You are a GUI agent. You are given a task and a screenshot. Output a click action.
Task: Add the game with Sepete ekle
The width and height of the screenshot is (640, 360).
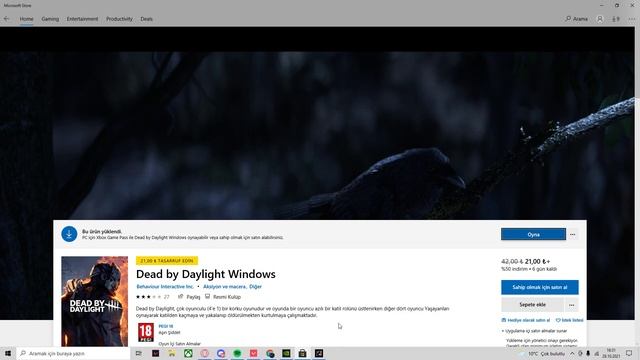(532, 305)
